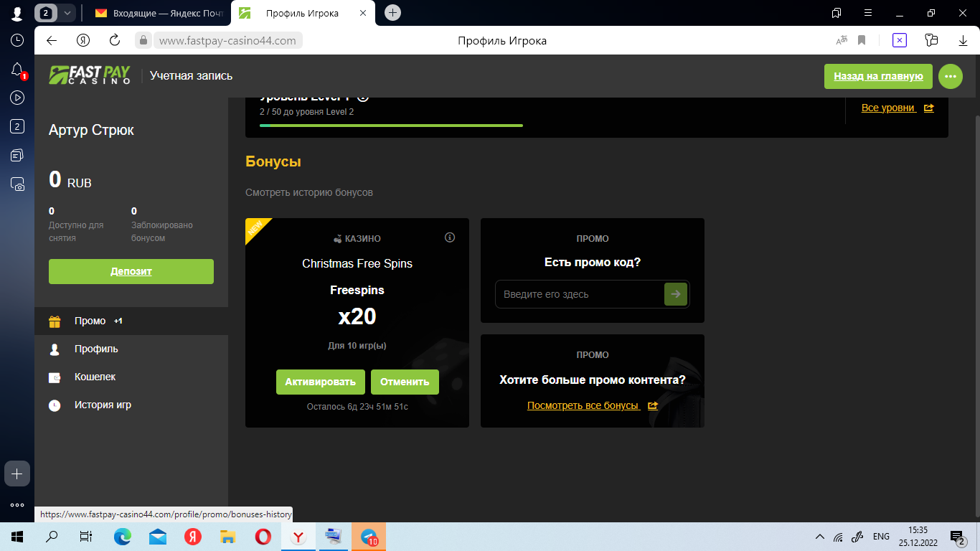The image size is (980, 551).
Task: Bookmark this page via the bookmark icon
Action: (862, 41)
